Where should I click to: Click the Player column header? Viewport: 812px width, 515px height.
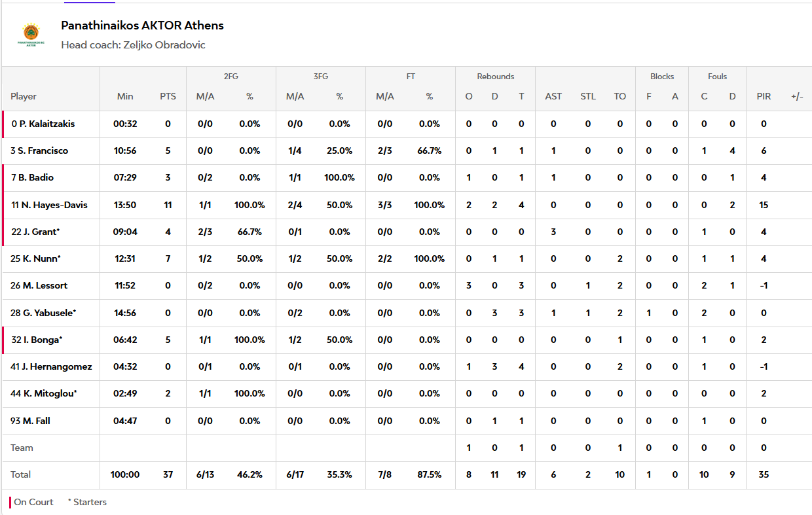pyautogui.click(x=24, y=96)
